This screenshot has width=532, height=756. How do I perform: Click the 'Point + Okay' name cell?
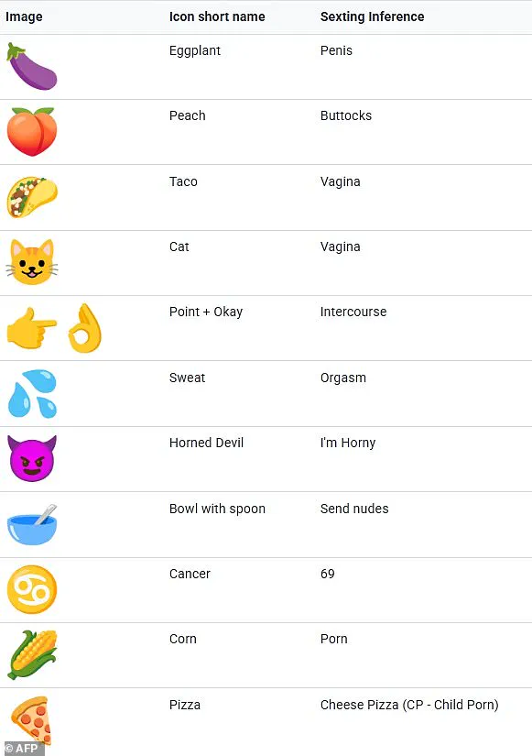click(206, 312)
